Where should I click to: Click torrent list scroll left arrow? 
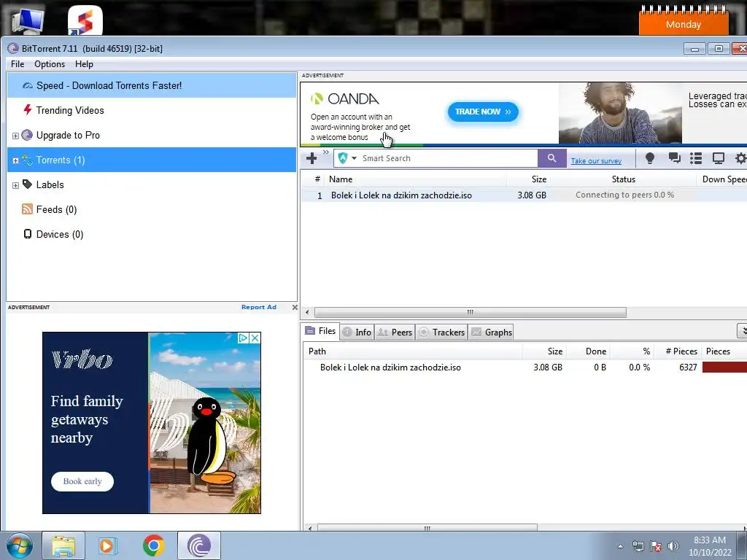(307, 312)
